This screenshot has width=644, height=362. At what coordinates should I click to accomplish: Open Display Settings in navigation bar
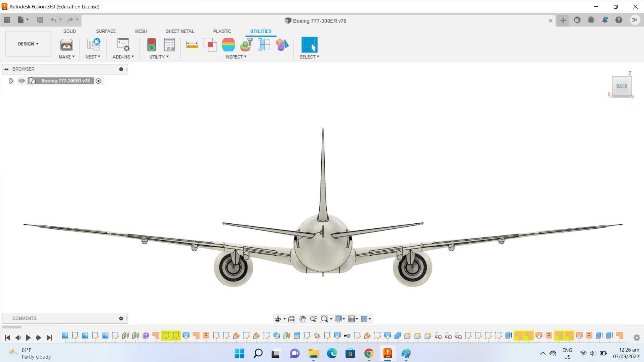point(340,319)
